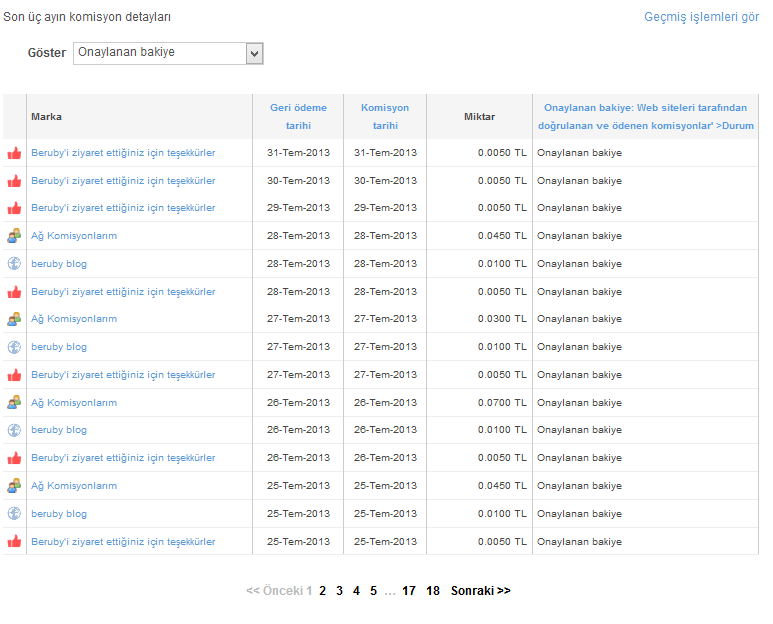
Task: Go to page 18
Action: point(433,590)
